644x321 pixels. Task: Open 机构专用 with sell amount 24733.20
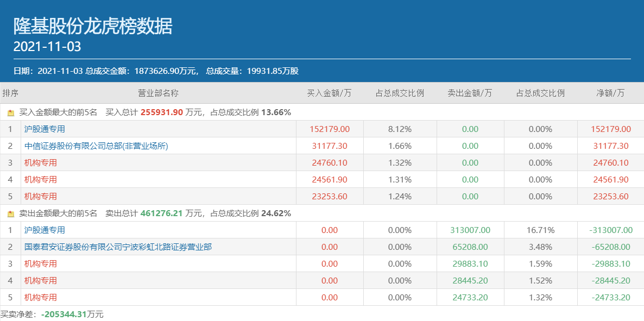[x=41, y=298]
